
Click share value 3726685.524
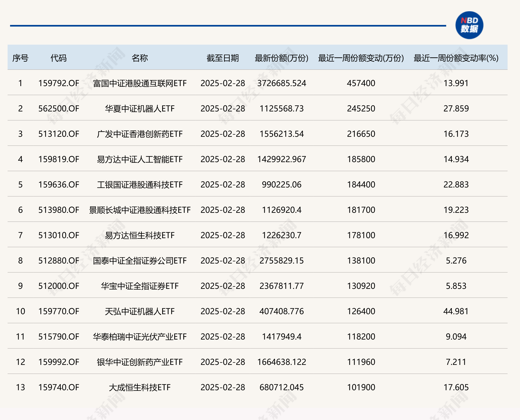click(x=281, y=83)
